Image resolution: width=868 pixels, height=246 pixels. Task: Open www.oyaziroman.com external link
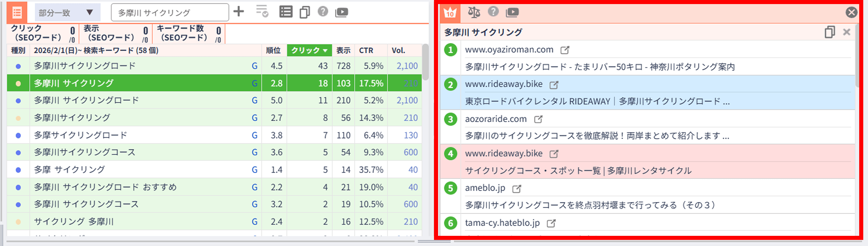click(565, 50)
